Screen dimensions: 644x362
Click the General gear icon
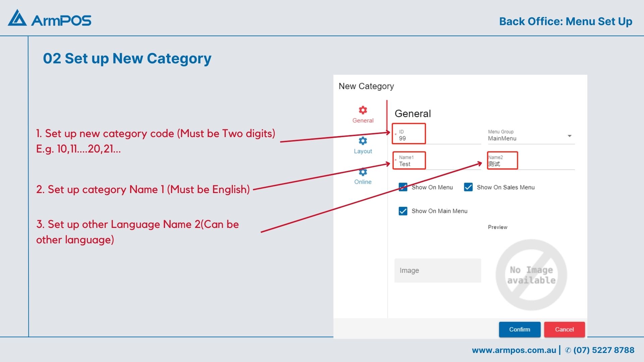click(363, 110)
